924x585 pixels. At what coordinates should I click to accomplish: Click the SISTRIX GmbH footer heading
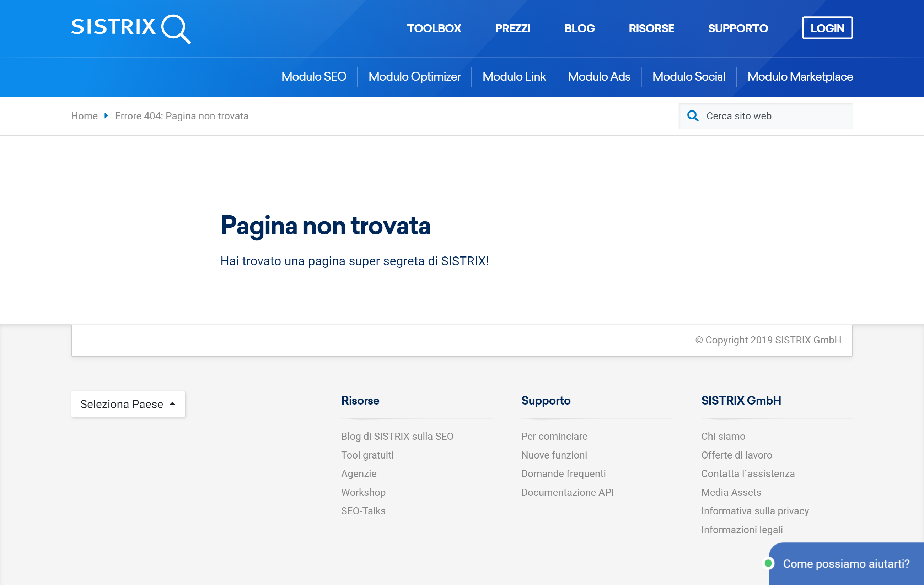pyautogui.click(x=741, y=401)
